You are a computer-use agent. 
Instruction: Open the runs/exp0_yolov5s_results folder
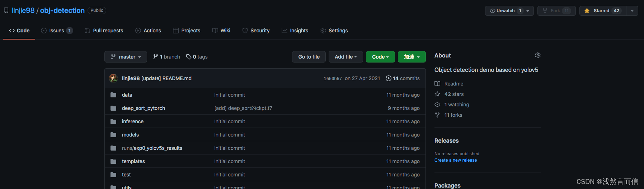coord(152,148)
